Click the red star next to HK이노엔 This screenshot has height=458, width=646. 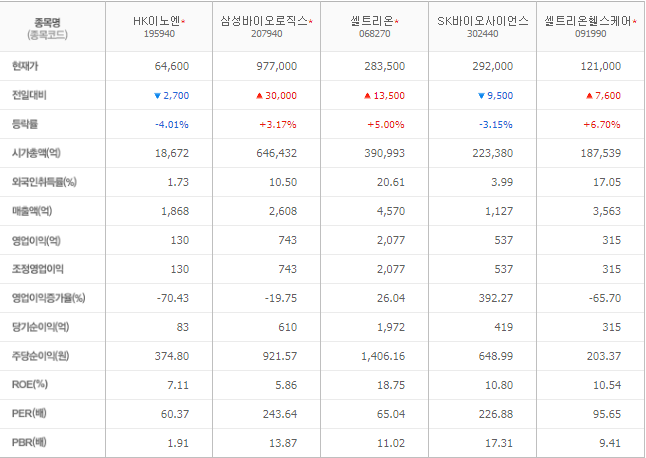click(x=183, y=21)
